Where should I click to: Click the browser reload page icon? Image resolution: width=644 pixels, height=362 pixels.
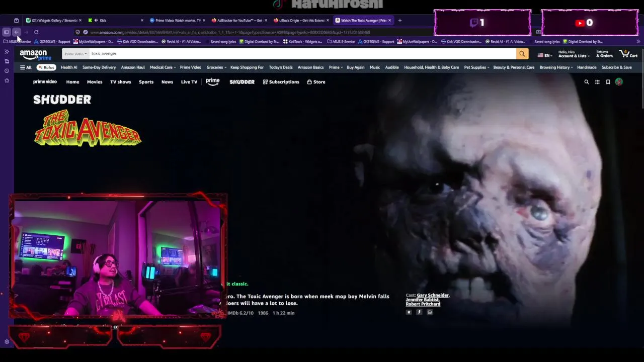[36, 32]
